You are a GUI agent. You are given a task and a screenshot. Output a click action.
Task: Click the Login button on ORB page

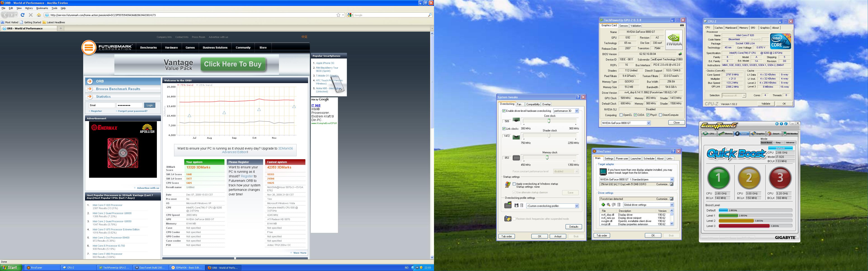(x=150, y=105)
